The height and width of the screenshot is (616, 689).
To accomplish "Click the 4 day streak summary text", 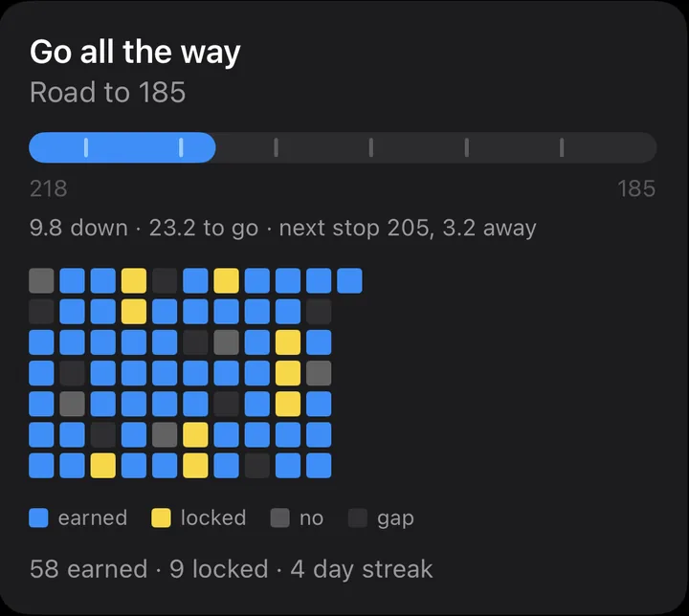I will (361, 569).
